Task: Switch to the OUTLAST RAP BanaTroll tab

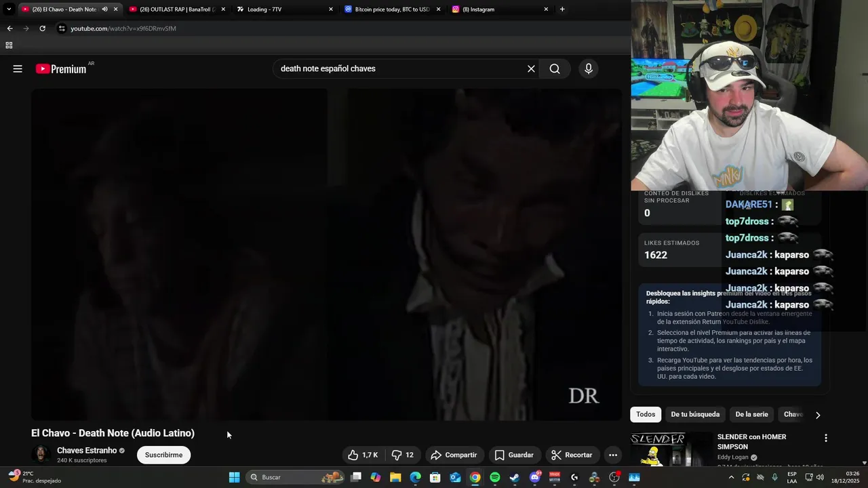Action: [178, 9]
